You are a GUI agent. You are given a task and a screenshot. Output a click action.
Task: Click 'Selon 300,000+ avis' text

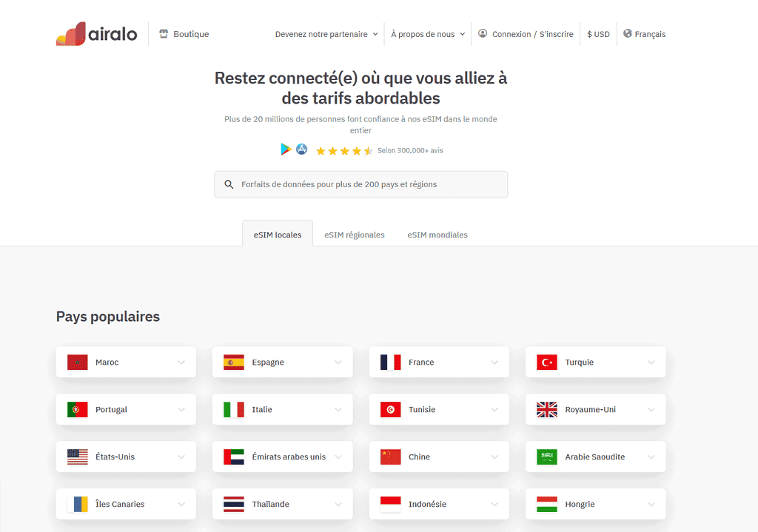tap(410, 151)
